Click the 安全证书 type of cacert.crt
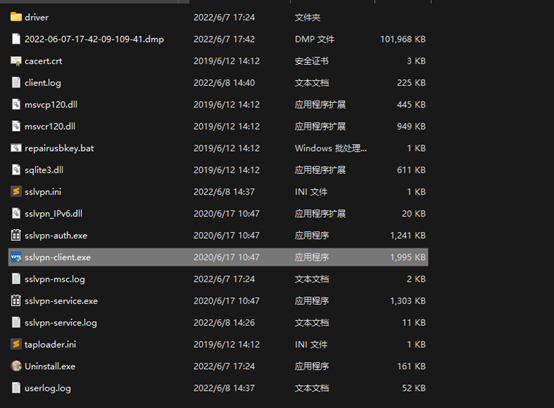The width and height of the screenshot is (554, 408). tap(312, 61)
